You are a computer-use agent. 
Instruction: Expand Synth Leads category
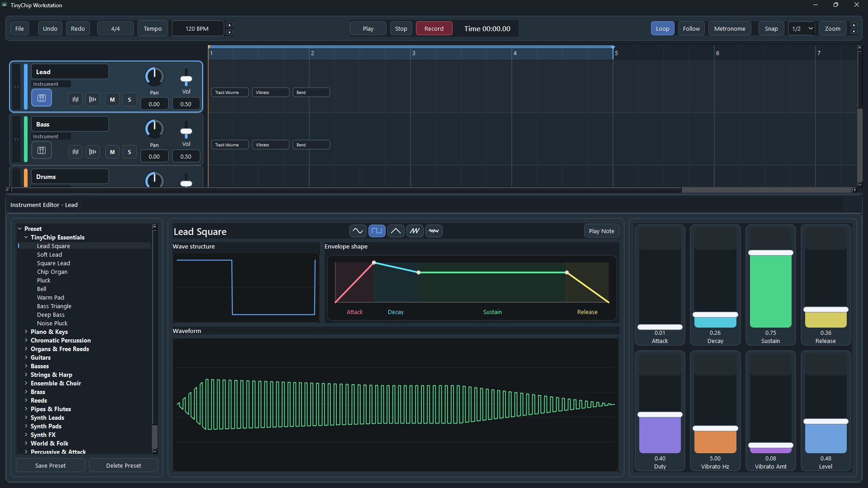pos(26,418)
